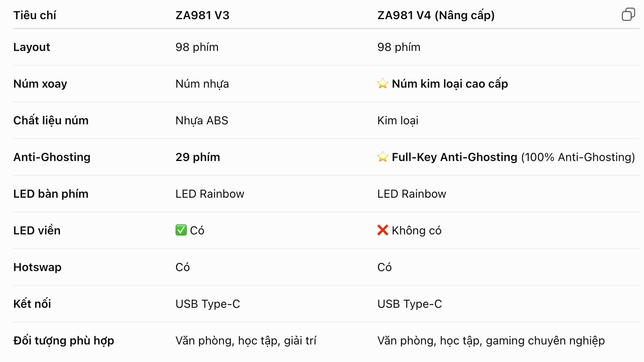Screen dimensions: 644x362
Task: Select the Hotswap row label
Action: pos(37,267)
